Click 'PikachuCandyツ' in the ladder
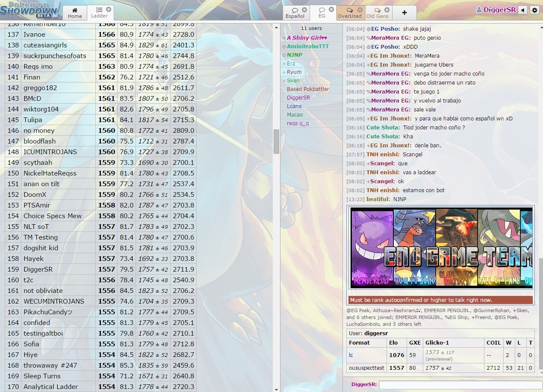The height and width of the screenshot is (392, 543). (x=100, y=312)
